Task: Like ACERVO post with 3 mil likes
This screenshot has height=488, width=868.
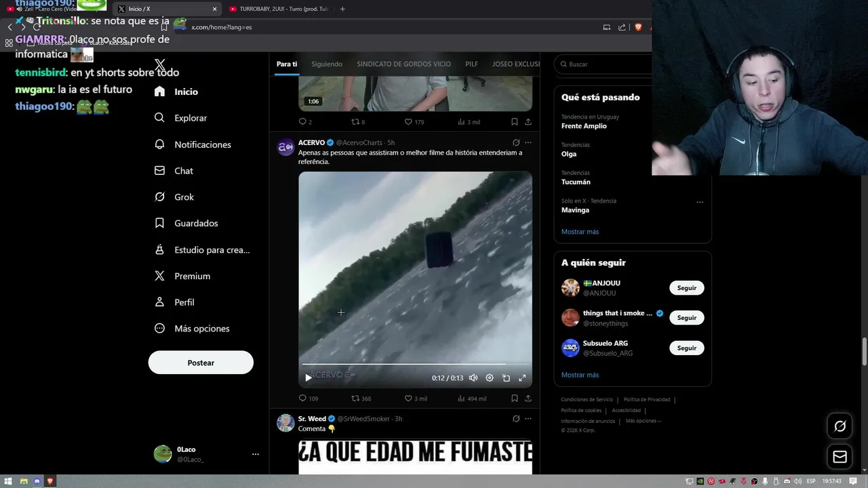Action: (416, 399)
